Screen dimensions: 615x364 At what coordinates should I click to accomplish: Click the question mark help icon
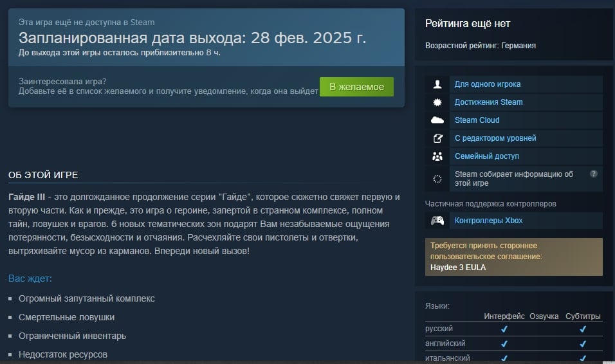point(593,174)
